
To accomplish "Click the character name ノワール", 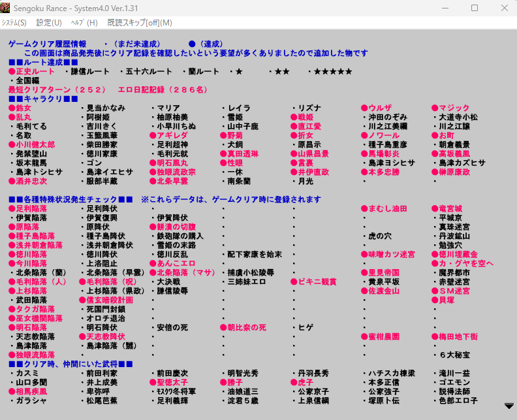I will pyautogui.click(x=380, y=136).
